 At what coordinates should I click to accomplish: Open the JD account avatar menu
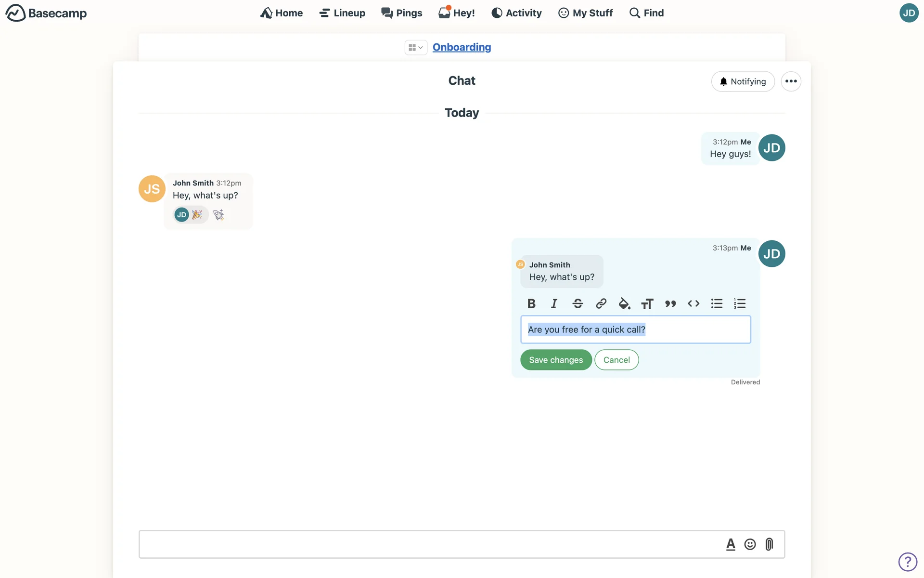point(909,13)
